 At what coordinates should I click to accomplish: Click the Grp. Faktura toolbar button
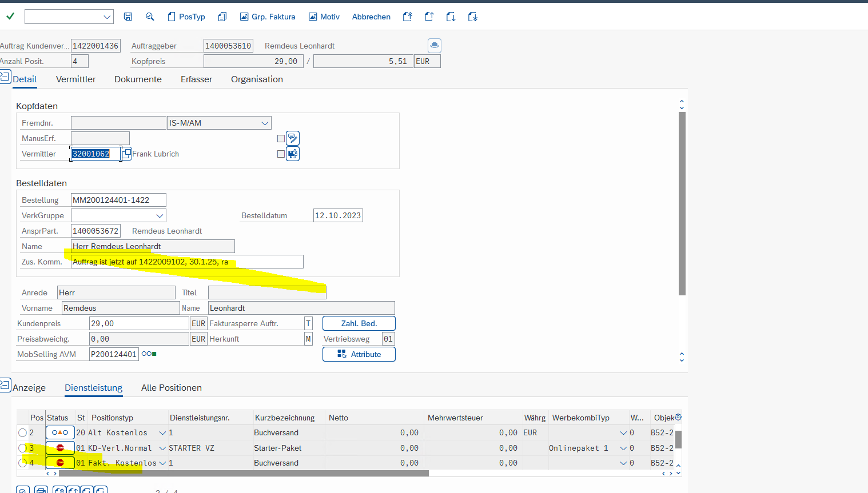click(x=268, y=17)
